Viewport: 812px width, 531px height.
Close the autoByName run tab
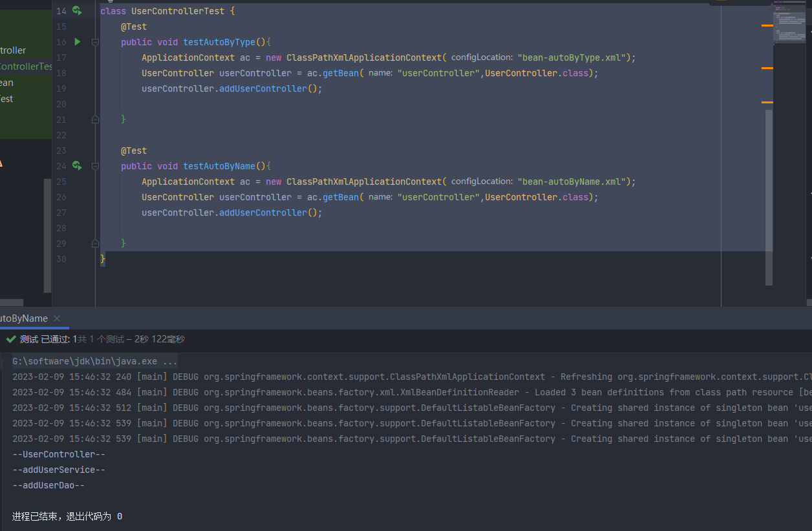[x=57, y=318]
